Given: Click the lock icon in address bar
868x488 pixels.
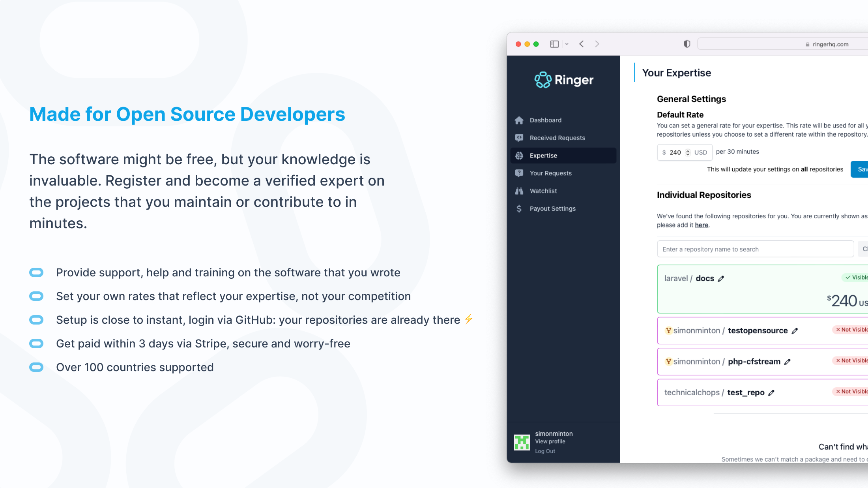Looking at the screenshot, I should pyautogui.click(x=807, y=44).
